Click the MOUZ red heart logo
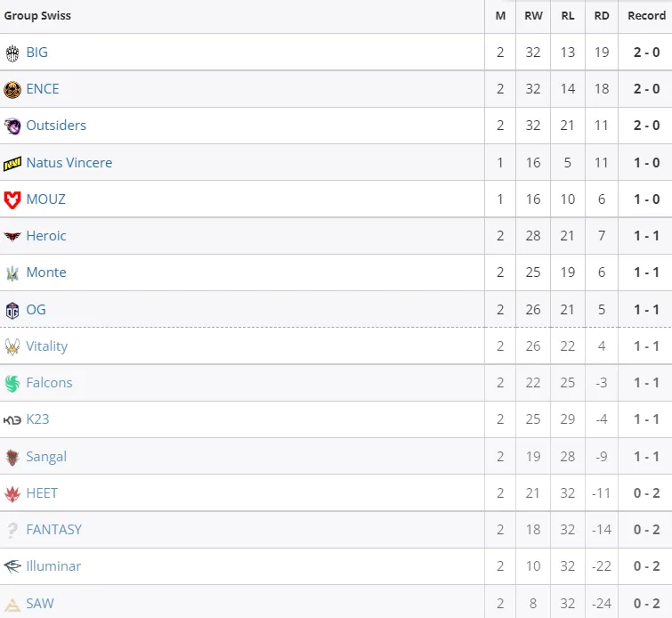The image size is (672, 618). pos(12,199)
